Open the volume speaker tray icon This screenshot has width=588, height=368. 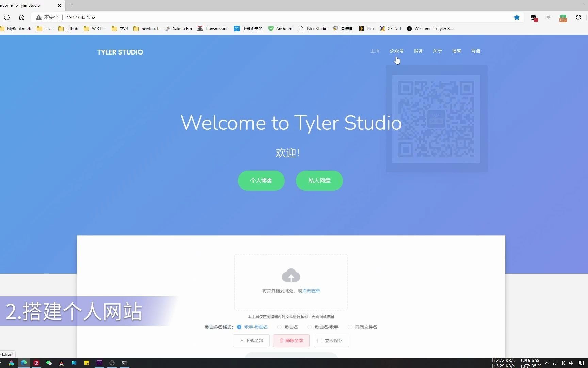point(563,363)
